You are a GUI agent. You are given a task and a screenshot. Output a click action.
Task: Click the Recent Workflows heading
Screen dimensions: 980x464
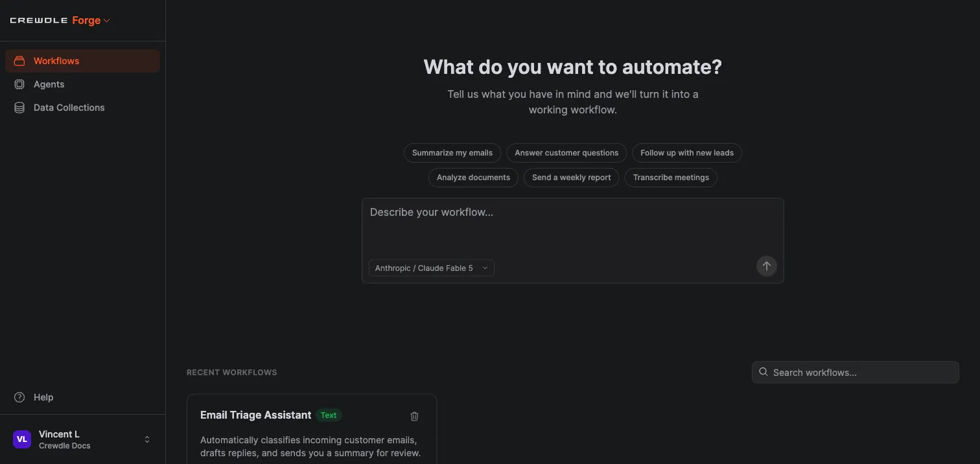click(x=232, y=373)
